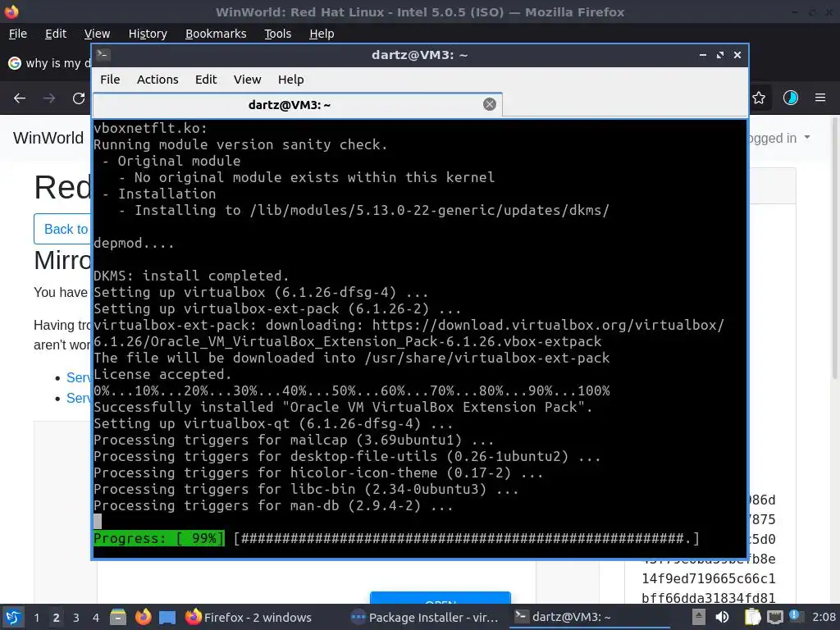
Task: Open Firefox hamburger application menu
Action: click(x=820, y=98)
